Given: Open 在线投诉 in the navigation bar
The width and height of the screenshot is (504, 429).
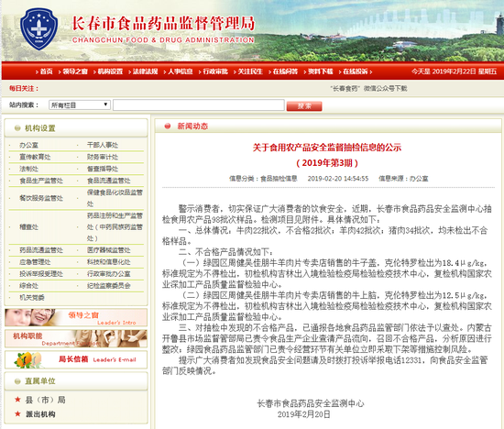Looking at the screenshot, I should (x=356, y=71).
